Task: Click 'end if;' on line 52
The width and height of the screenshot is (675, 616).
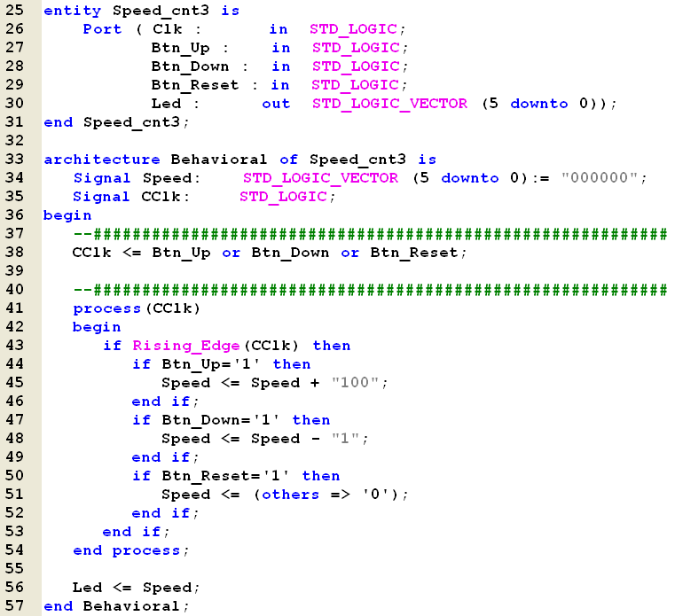Action: pyautogui.click(x=165, y=513)
